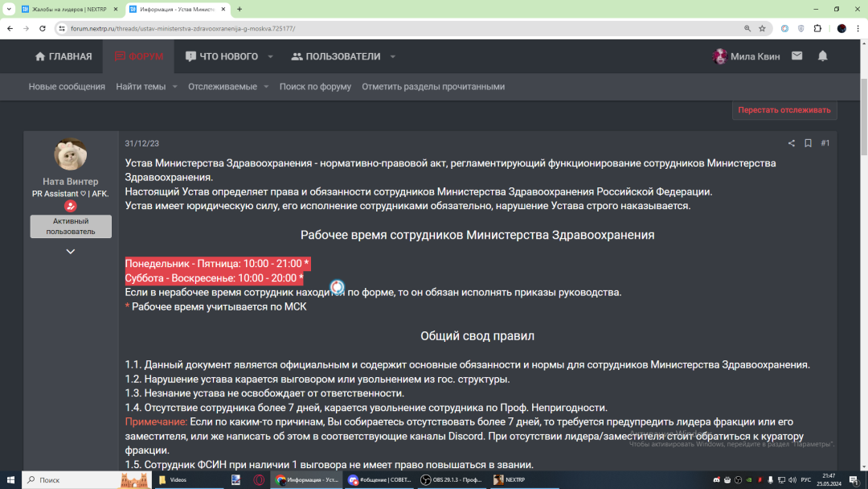The width and height of the screenshot is (868, 489).
Task: Bookmark the first post
Action: pyautogui.click(x=809, y=143)
